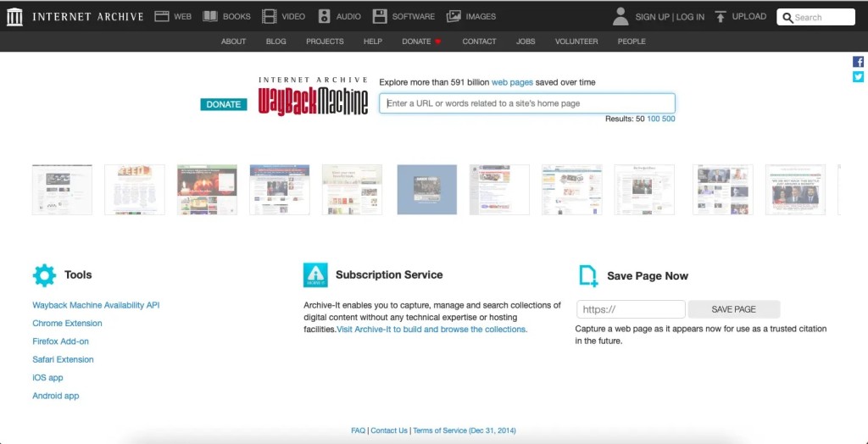Click the VIDEO label in top bar
The height and width of the screenshot is (444, 868).
tap(293, 17)
